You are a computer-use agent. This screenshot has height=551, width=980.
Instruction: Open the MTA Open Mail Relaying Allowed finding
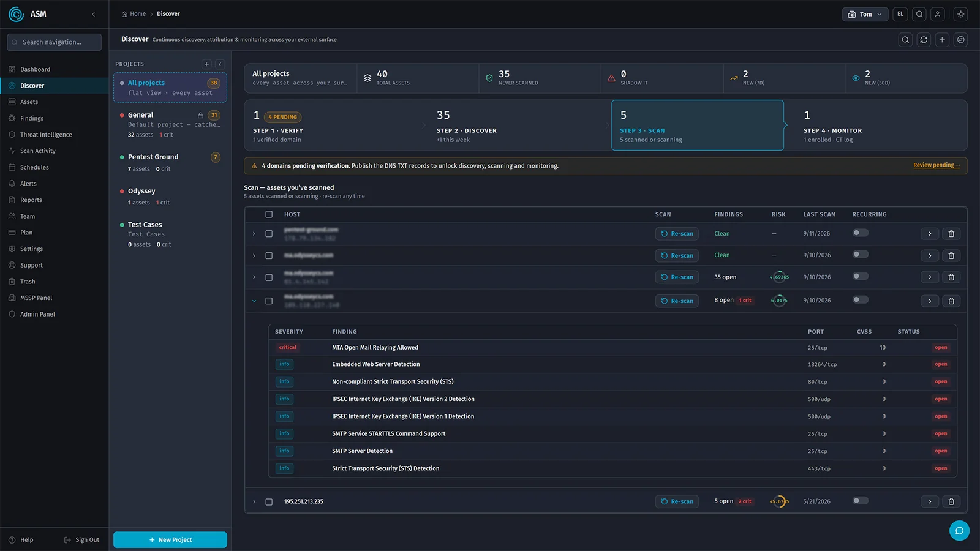coord(612,348)
